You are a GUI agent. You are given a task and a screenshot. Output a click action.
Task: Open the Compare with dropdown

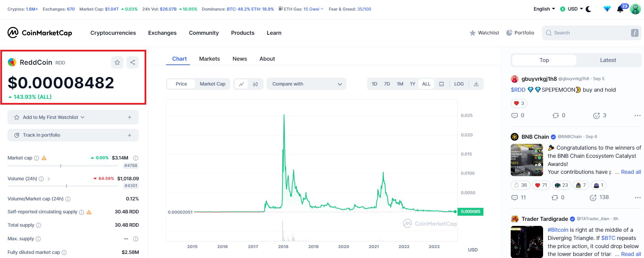pos(306,84)
